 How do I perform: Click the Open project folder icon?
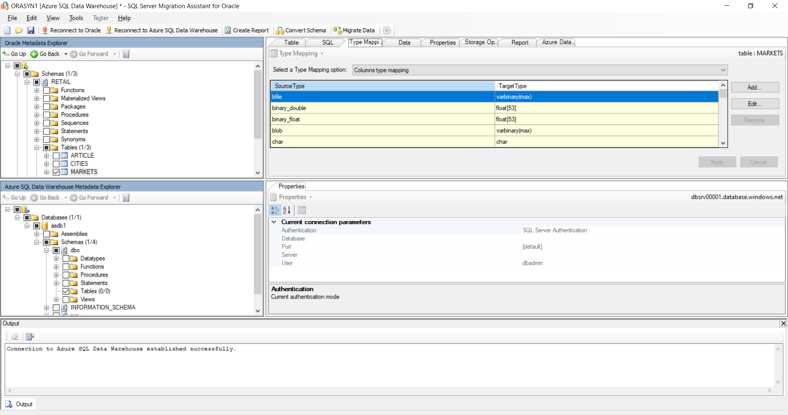pos(19,31)
